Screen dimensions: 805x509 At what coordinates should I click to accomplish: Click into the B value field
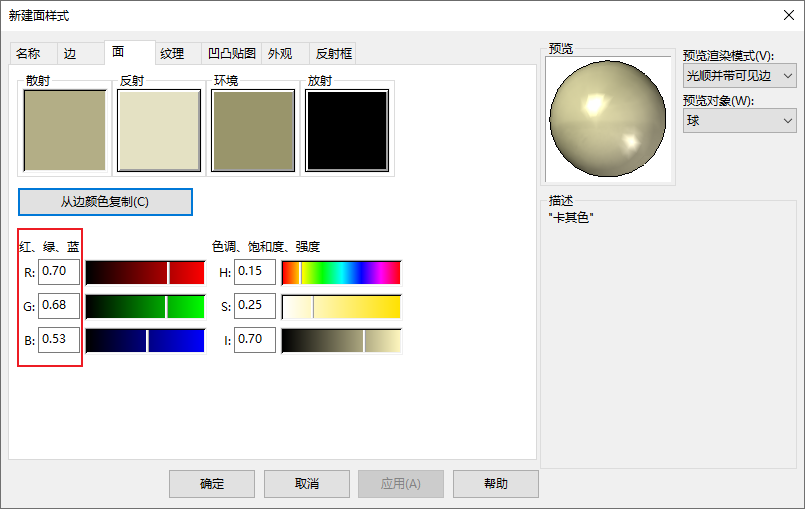(x=59, y=340)
